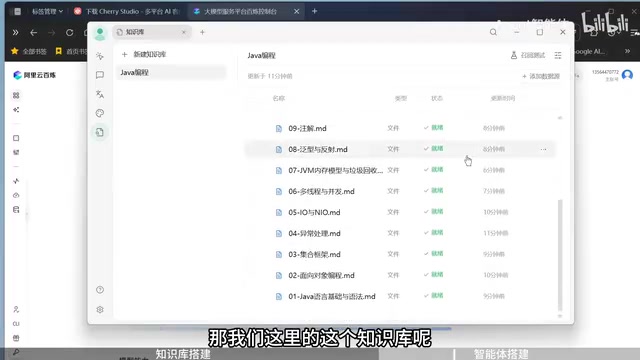The height and width of the screenshot is (360, 640).
Task: Click the account avatar in 阿里云百炼 page
Action: click(x=627, y=75)
